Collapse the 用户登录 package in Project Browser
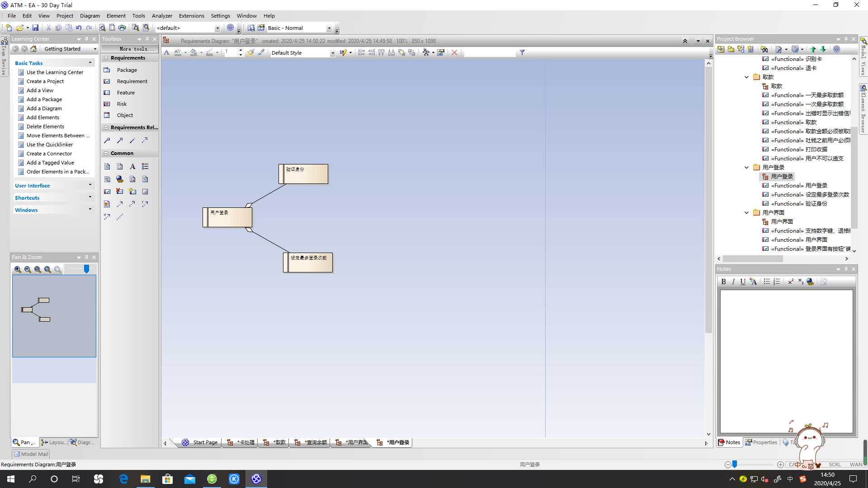This screenshot has width=868, height=488. click(748, 167)
